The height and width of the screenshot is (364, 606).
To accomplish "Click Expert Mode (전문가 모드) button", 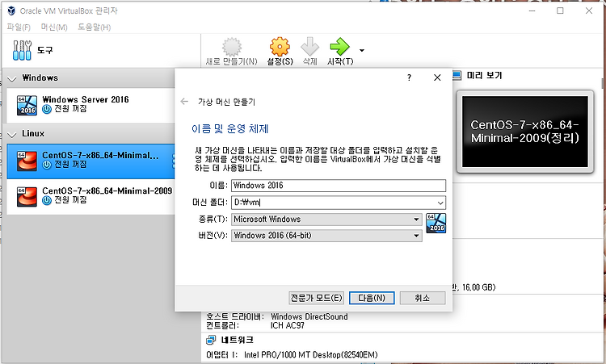I will coord(316,298).
